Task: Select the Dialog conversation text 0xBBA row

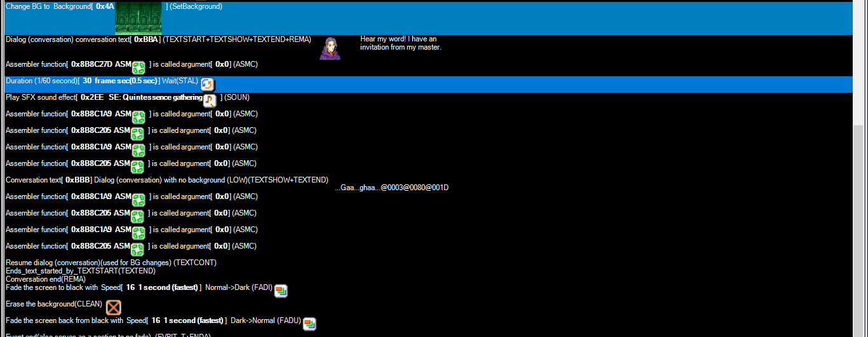Action: (x=158, y=39)
